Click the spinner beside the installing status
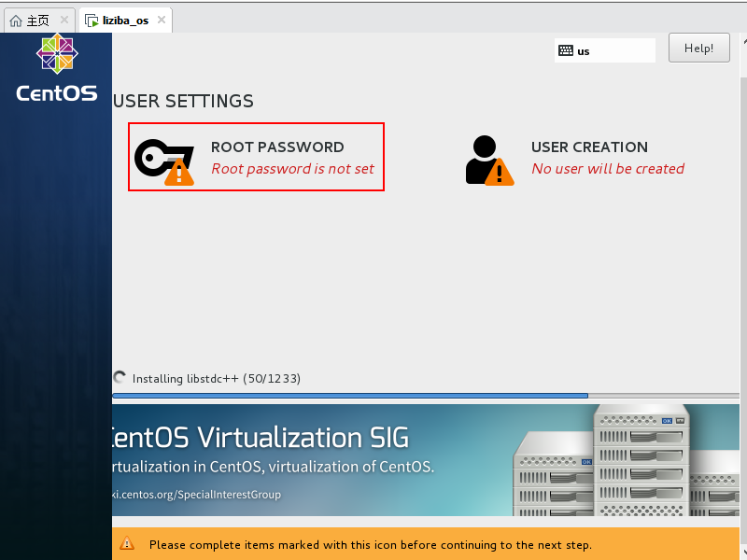 coord(120,378)
